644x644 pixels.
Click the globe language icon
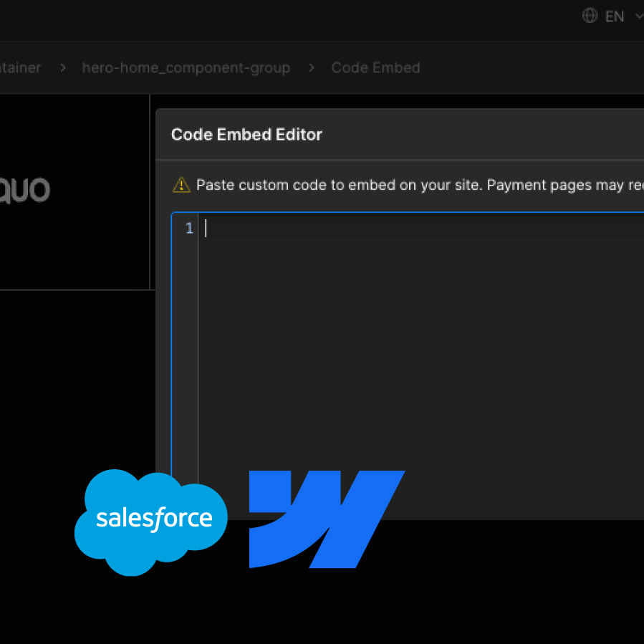590,16
